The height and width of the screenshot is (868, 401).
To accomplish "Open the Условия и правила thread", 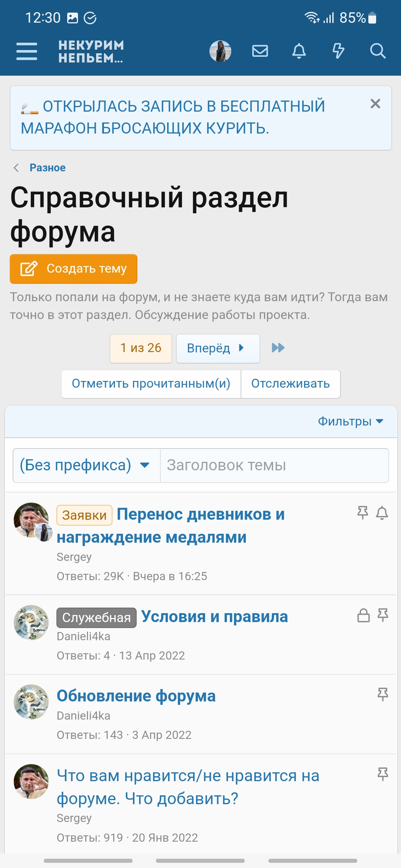I will click(x=214, y=617).
